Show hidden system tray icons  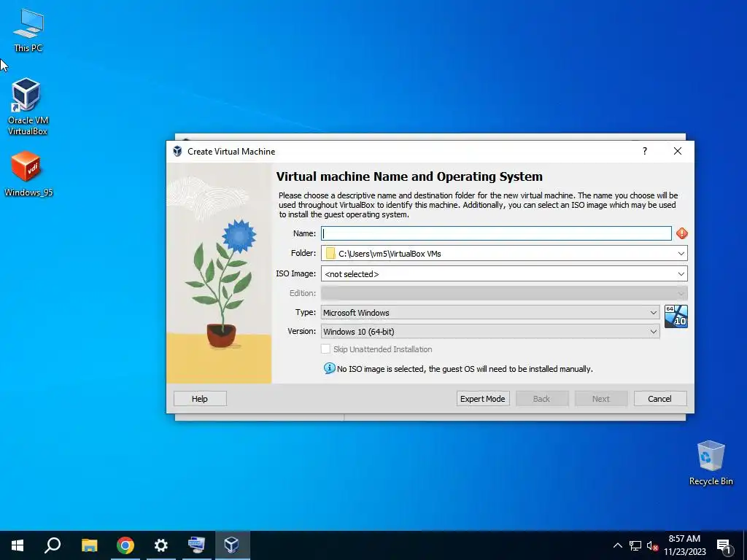point(617,545)
